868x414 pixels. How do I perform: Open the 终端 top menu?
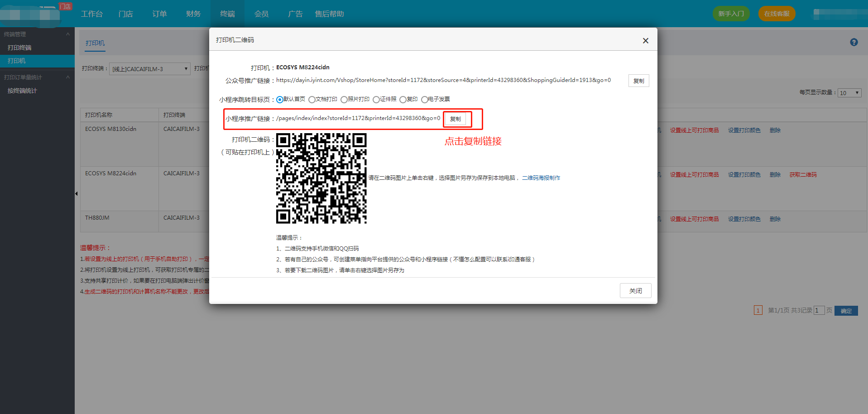coord(227,14)
